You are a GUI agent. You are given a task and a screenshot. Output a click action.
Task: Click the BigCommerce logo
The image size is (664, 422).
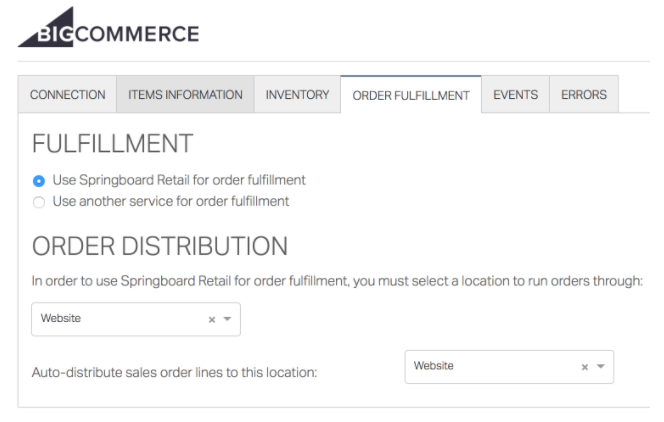click(x=108, y=32)
